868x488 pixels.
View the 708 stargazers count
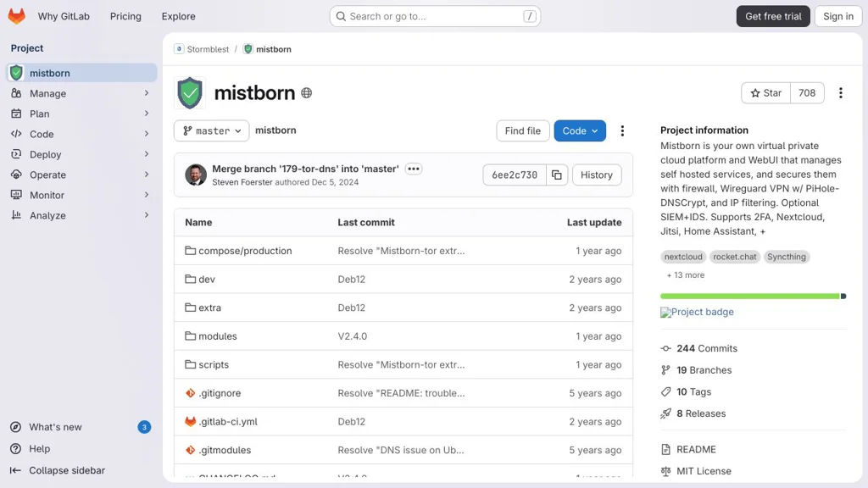coord(807,93)
